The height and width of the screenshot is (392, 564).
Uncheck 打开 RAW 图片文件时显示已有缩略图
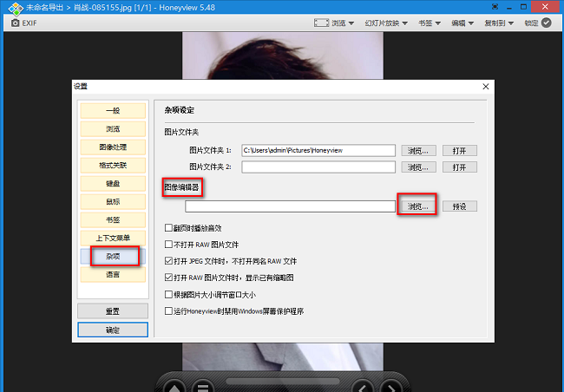pos(168,278)
